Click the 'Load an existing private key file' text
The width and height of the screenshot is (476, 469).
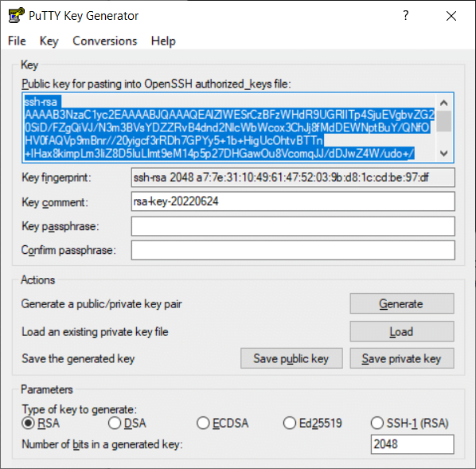coord(95,332)
